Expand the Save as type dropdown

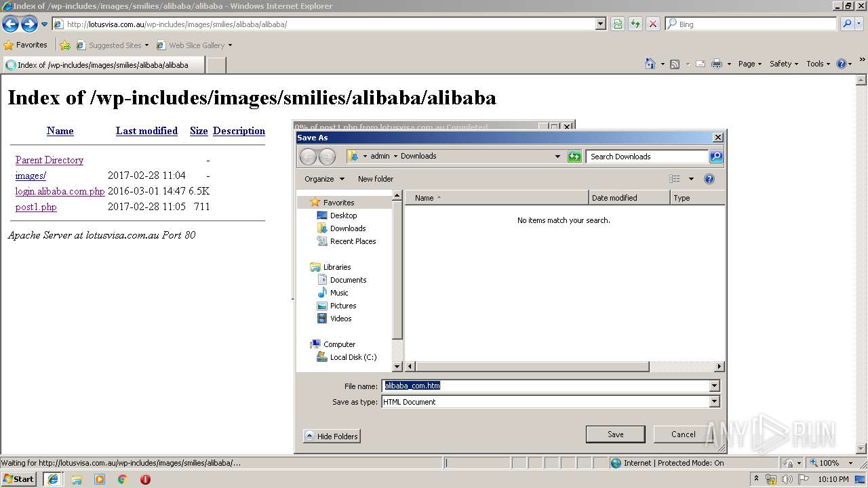(714, 402)
